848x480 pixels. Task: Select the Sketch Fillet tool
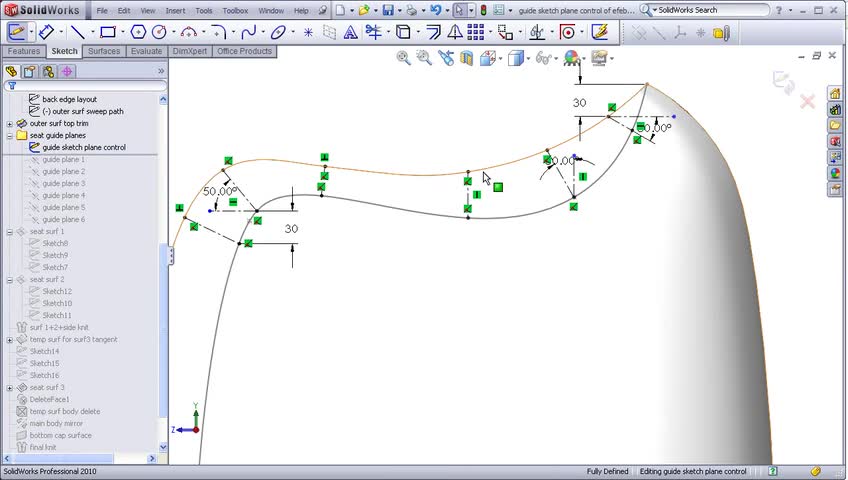(x=218, y=32)
